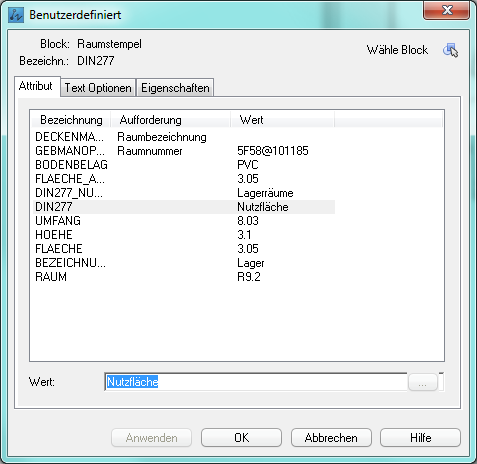Click the 3.1 value cell
This screenshot has width=477, height=464.
(244, 235)
